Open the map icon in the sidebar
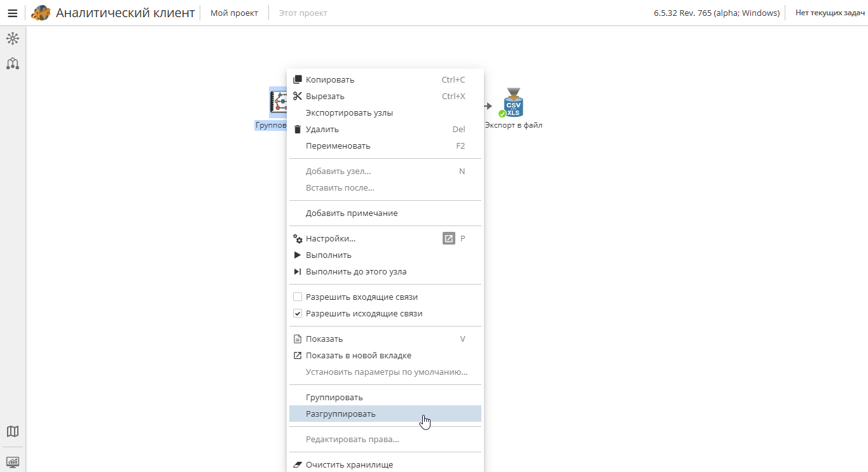This screenshot has width=868, height=472. pyautogui.click(x=13, y=431)
